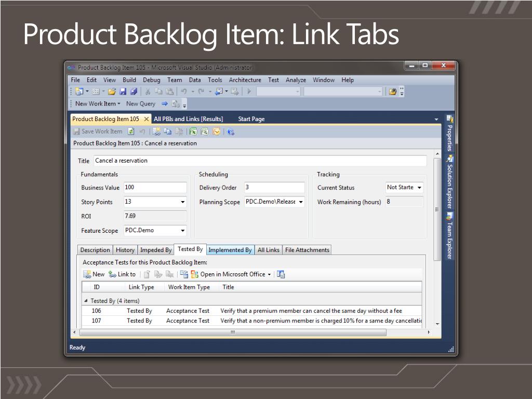Click the Save Work Item button
Screen dimensions: 532x399
[98, 131]
